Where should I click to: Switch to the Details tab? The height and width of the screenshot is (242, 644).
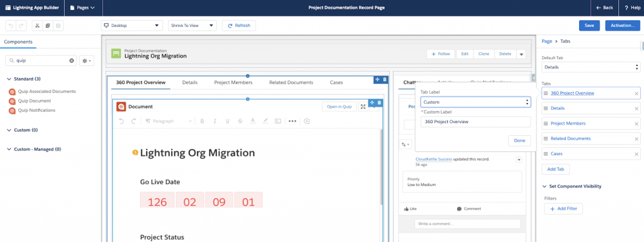tap(190, 82)
